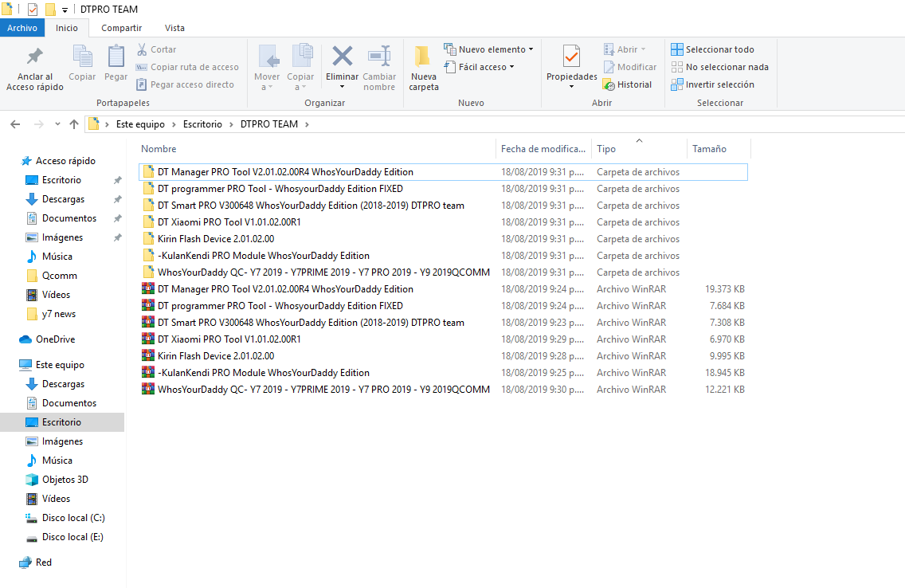Viewport: 905px width, 588px height.
Task: Click the Historial icon
Action: tap(609, 84)
